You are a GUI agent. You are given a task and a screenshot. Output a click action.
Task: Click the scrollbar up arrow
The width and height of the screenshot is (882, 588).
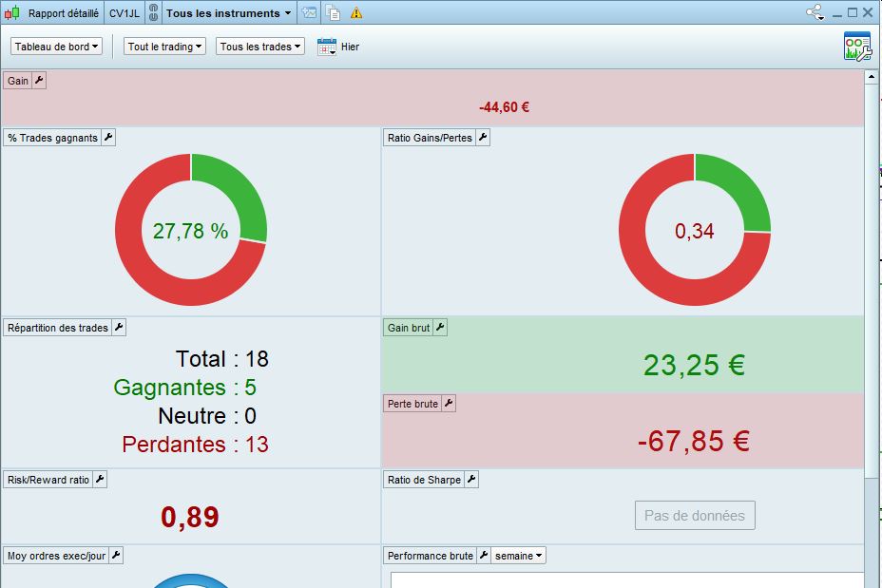(872, 76)
